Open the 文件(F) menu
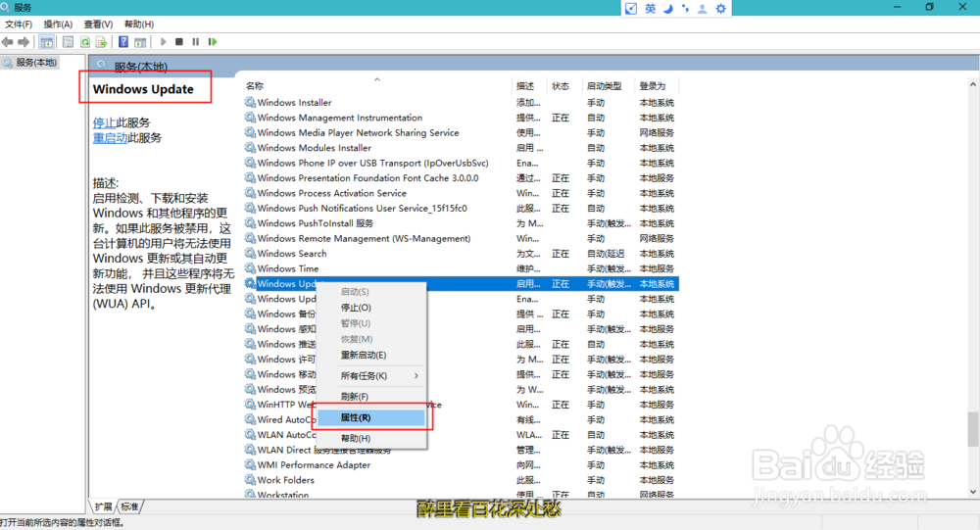Screen dimensions: 980x530 [x=18, y=24]
